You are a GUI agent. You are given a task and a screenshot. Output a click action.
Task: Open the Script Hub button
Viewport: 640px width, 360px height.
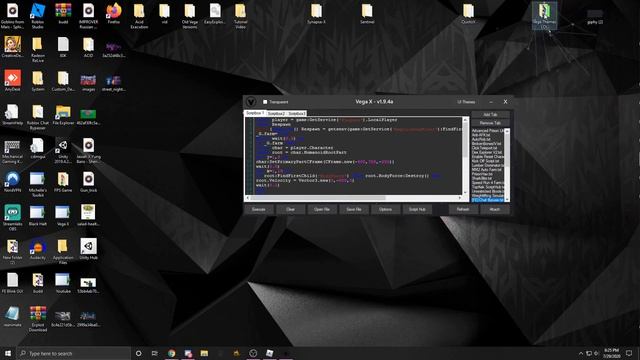[417, 209]
